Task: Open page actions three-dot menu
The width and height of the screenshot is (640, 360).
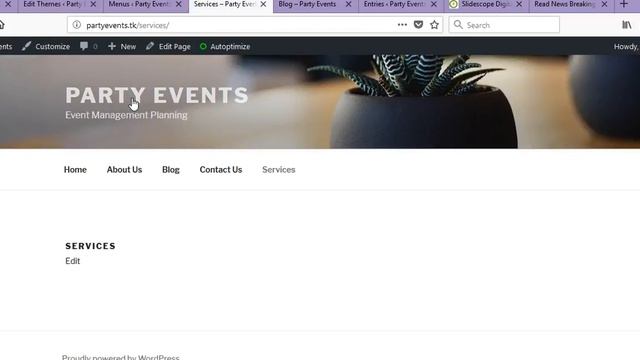Action: tap(402, 25)
